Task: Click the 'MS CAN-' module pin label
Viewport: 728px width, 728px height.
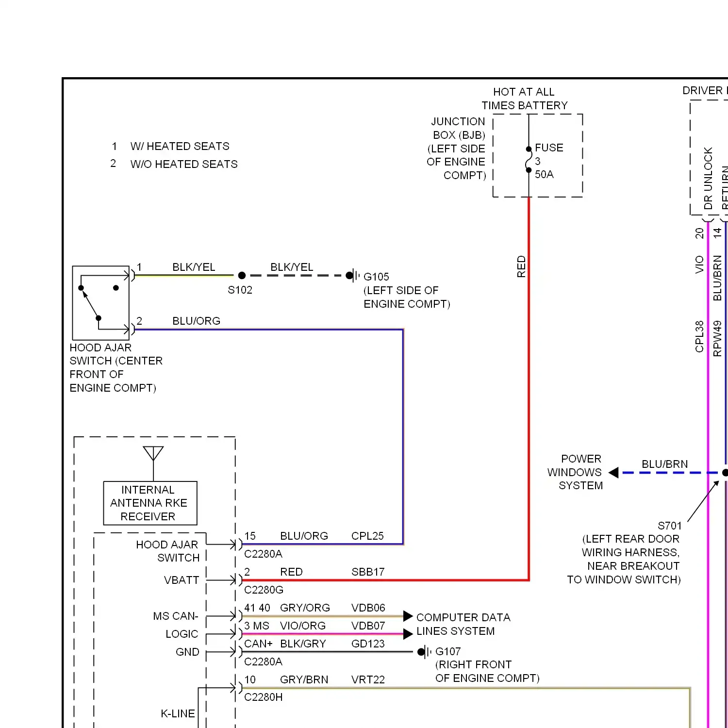Action: tap(176, 616)
